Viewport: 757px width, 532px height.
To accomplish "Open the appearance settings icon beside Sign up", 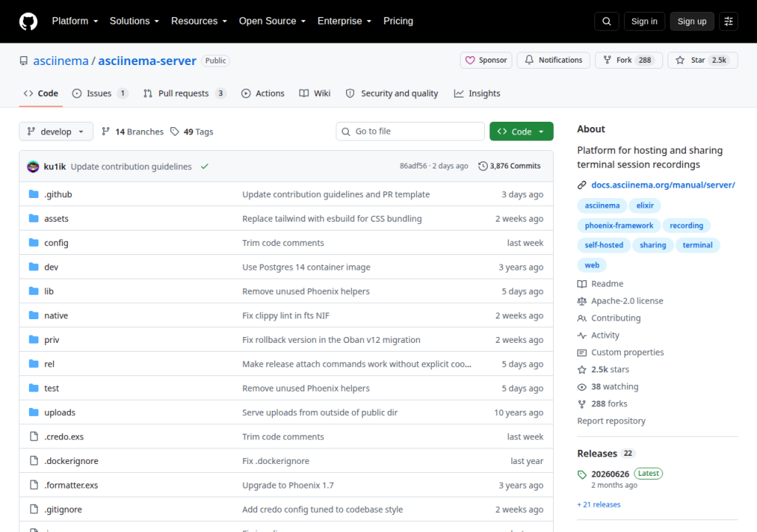I will [x=728, y=21].
